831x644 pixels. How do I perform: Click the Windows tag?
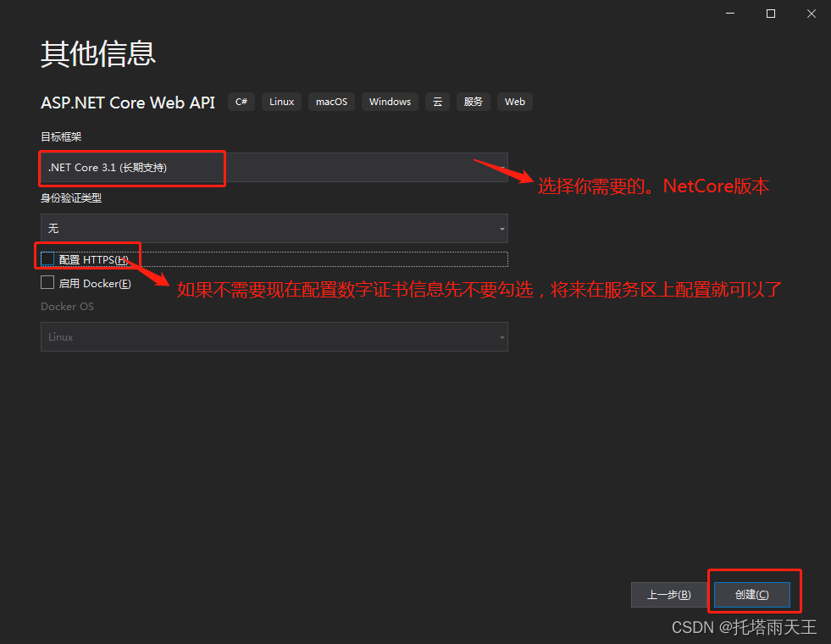(x=390, y=102)
